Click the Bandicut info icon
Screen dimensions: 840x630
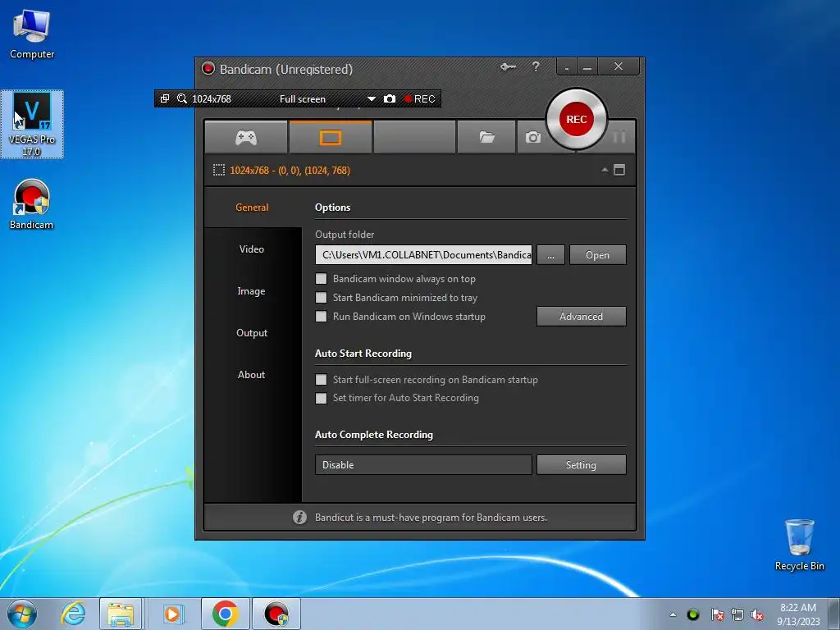tap(299, 517)
